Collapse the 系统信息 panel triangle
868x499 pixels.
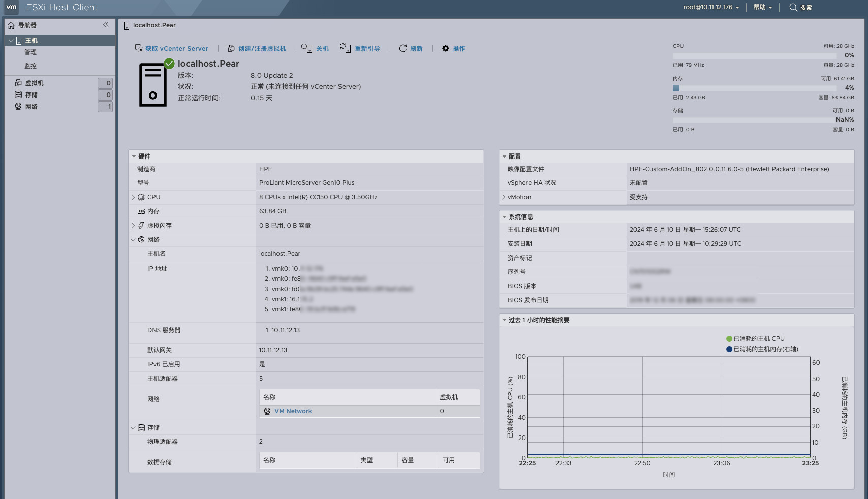coord(505,217)
